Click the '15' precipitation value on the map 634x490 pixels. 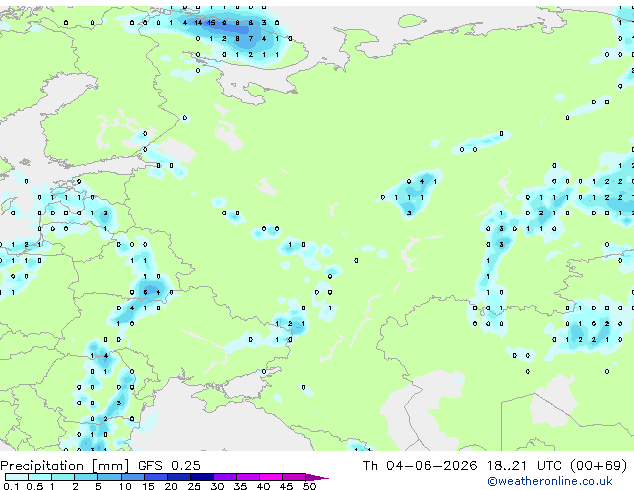pyautogui.click(x=211, y=23)
